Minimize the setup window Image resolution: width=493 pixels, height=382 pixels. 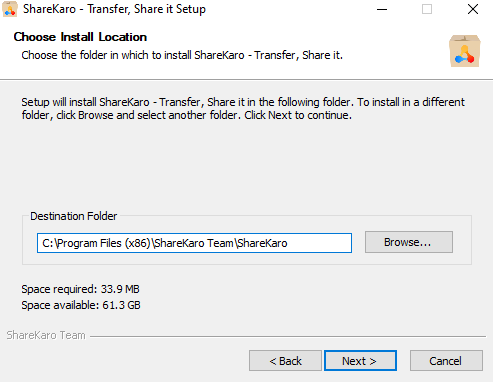coord(382,9)
